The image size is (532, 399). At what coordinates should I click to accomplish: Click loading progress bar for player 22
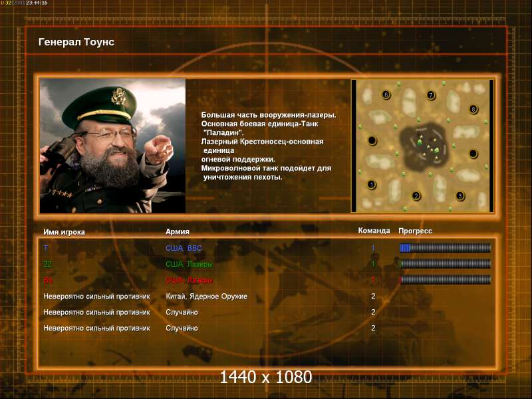pyautogui.click(x=445, y=263)
